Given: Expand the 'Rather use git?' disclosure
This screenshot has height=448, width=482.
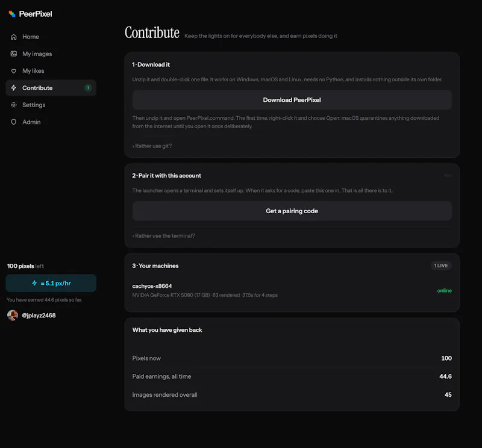Looking at the screenshot, I should tap(152, 146).
